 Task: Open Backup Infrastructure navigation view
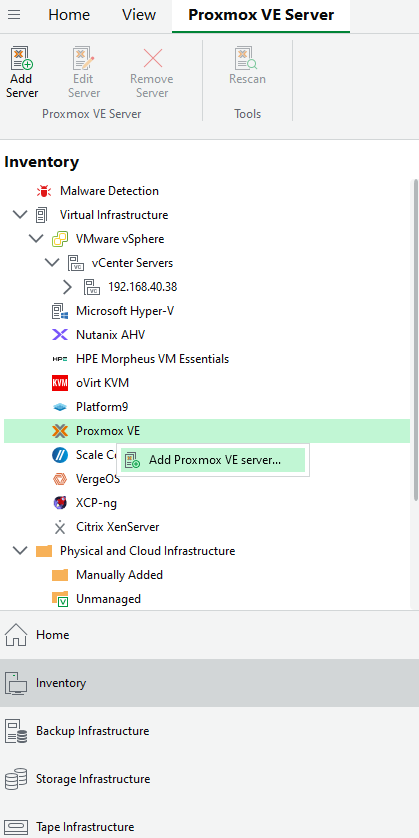pyautogui.click(x=210, y=731)
